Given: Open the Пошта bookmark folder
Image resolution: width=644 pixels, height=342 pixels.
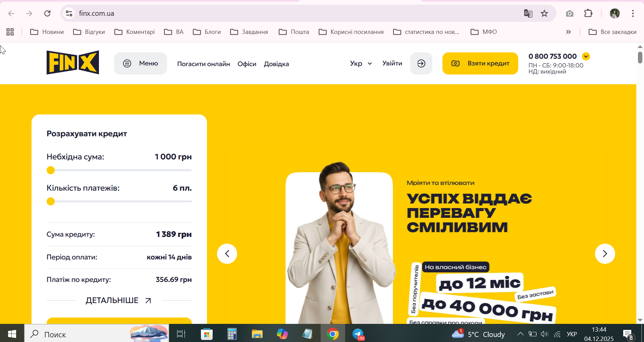Looking at the screenshot, I should point(294,32).
